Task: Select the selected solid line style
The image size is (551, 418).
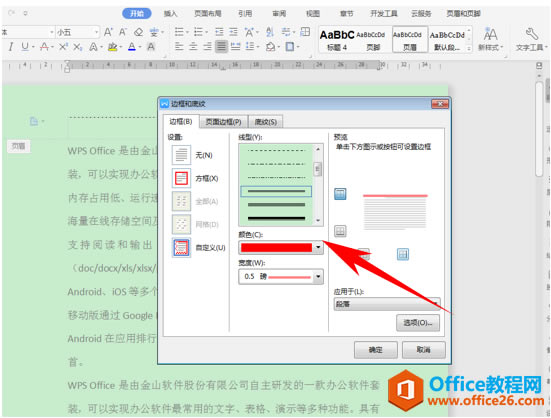Action: click(x=276, y=191)
